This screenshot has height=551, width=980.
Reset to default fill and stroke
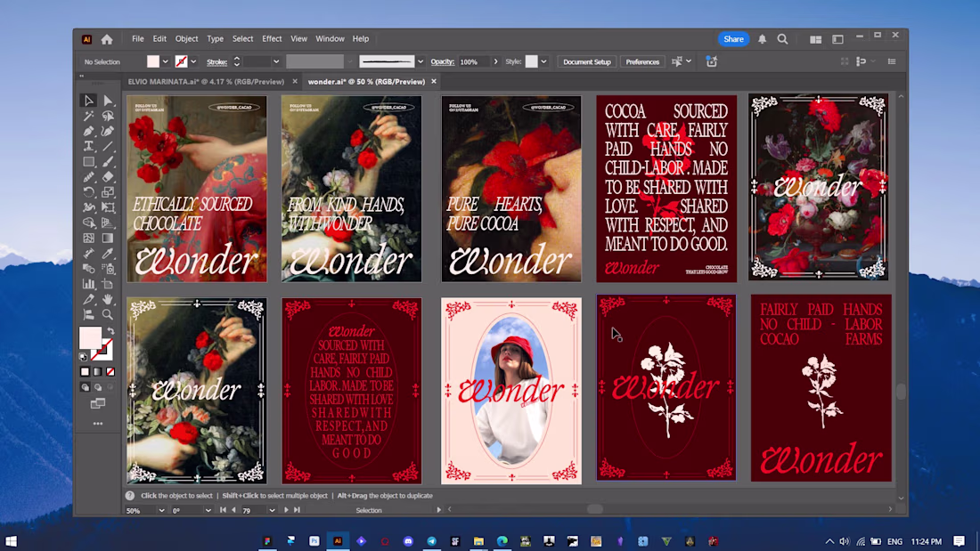85,357
